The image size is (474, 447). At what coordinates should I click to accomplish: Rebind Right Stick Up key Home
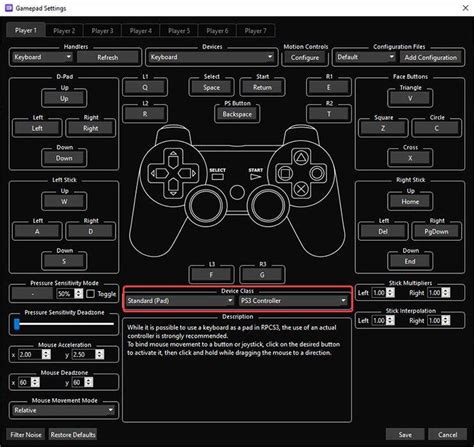coord(410,202)
